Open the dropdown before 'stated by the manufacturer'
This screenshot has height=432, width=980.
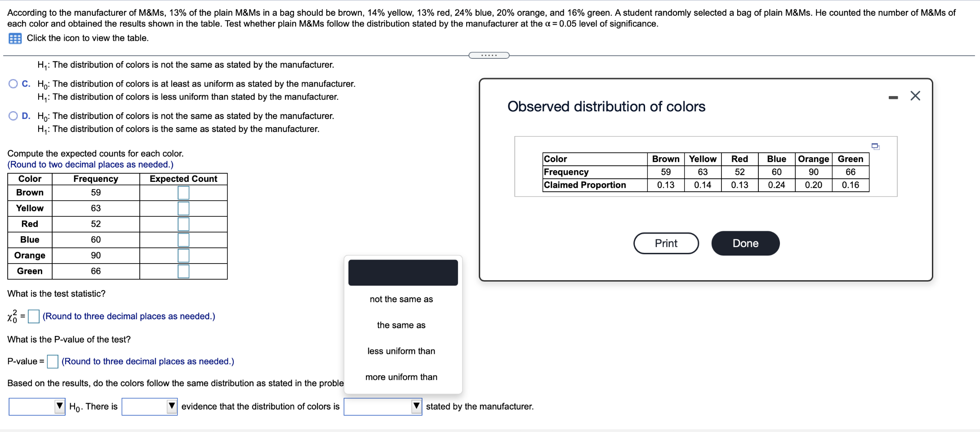(383, 406)
